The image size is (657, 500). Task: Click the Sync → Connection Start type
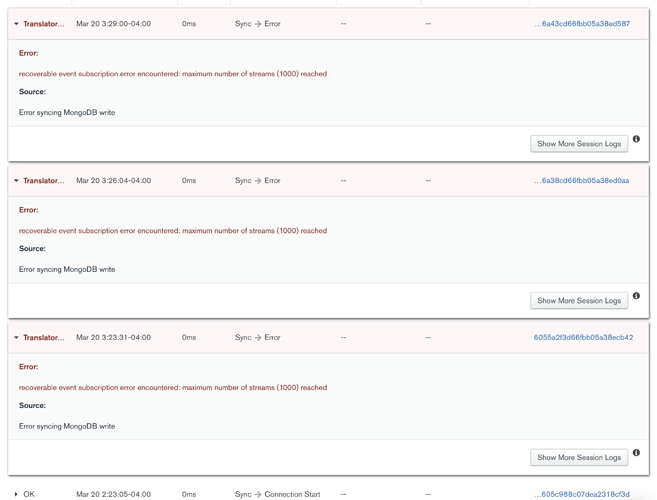click(x=277, y=494)
